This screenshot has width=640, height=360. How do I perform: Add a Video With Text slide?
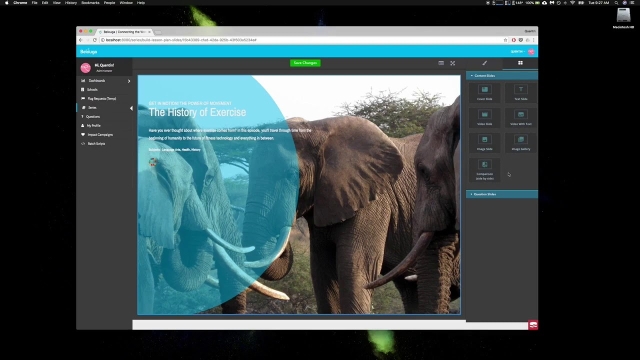coord(520,118)
